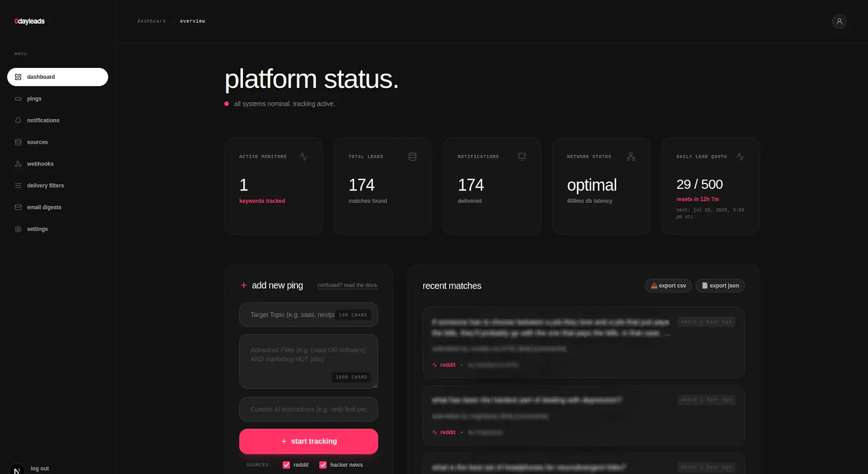Image resolution: width=868 pixels, height=474 pixels.
Task: Click 'all systems nominal. tracking active.' text
Action: point(284,104)
